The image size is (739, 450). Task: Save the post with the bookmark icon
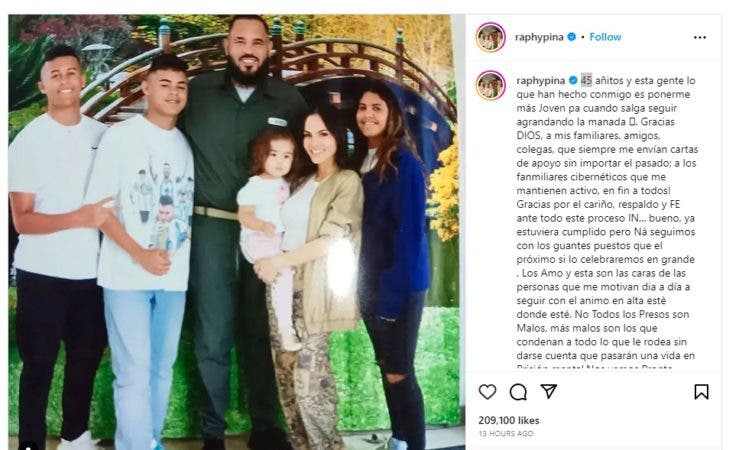tap(701, 392)
